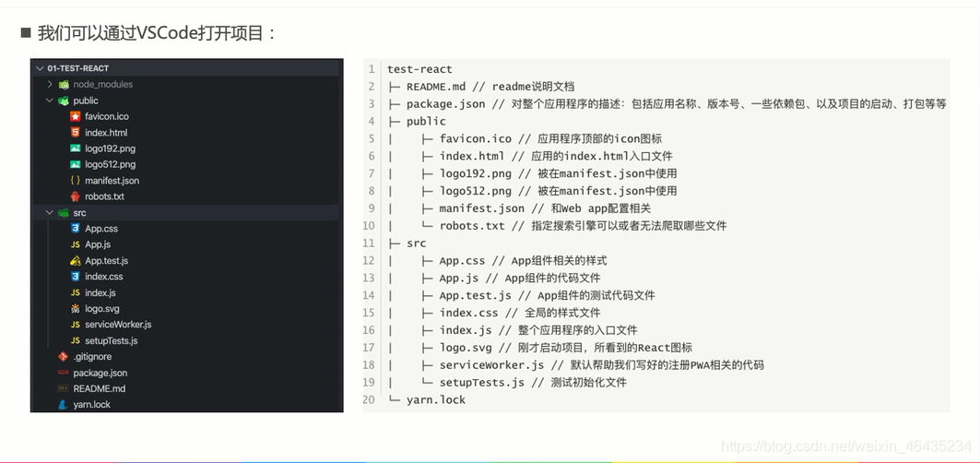Select the package.json file name in explorer
The image size is (980, 463).
[x=100, y=373]
